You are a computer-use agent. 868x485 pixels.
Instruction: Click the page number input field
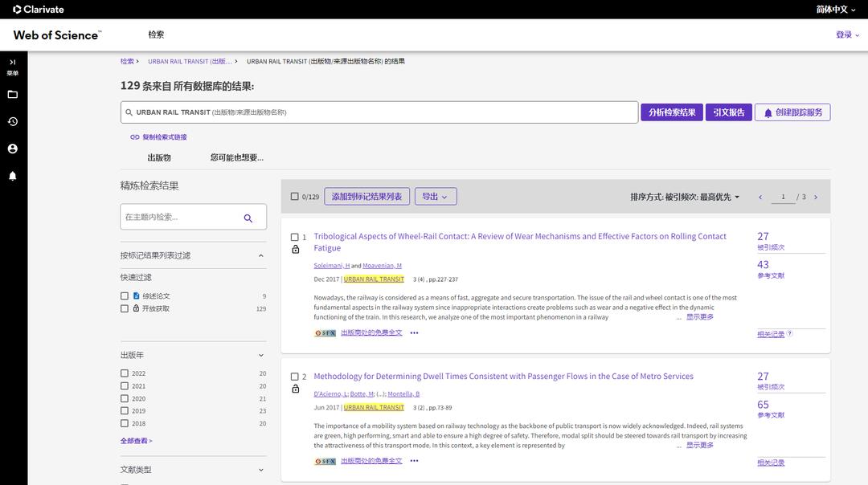click(782, 195)
